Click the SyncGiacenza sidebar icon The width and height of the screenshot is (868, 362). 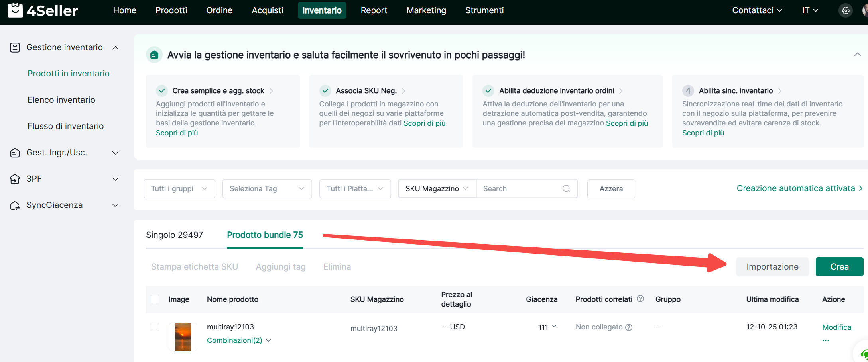[15, 205]
